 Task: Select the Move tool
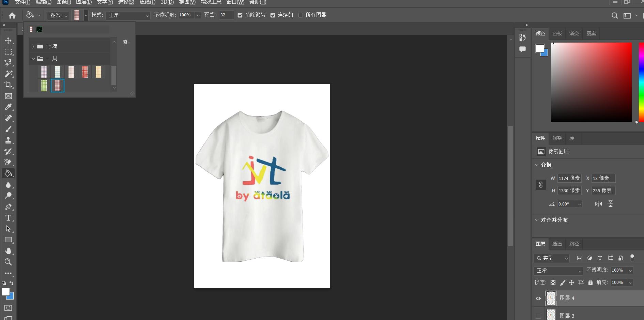[x=8, y=41]
